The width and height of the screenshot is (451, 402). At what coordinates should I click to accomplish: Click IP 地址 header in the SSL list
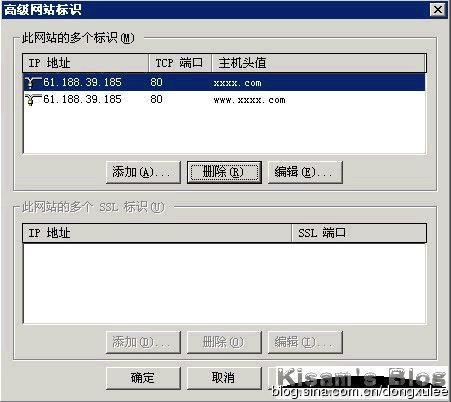tap(157, 233)
